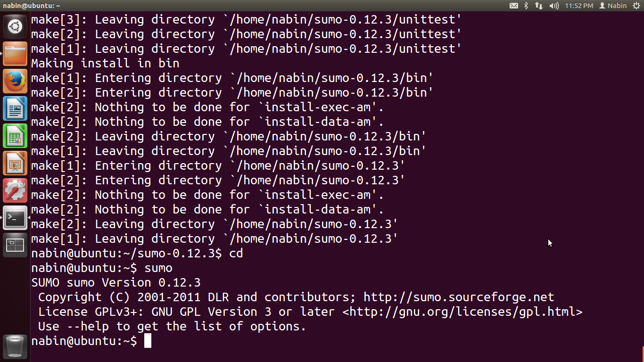Open the session gear menu
The image size is (644, 362).
[637, 6]
